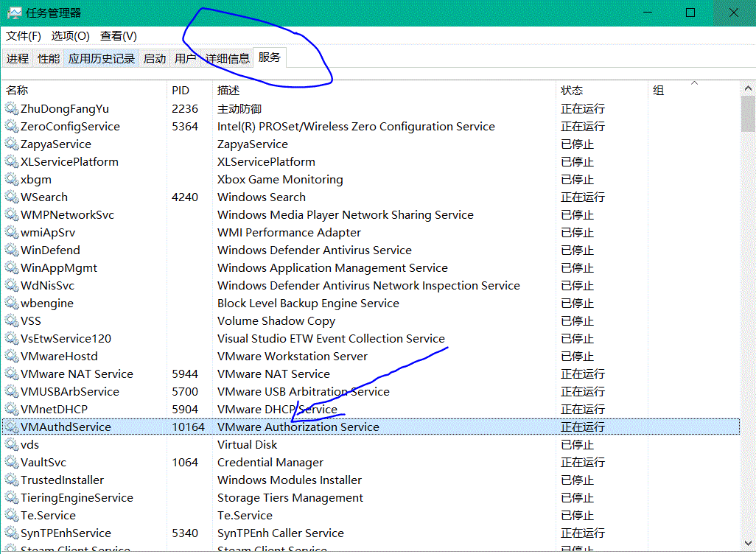This screenshot has height=554, width=756.
Task: Click 正在运行 status of VMware NAT Service
Action: [582, 374]
